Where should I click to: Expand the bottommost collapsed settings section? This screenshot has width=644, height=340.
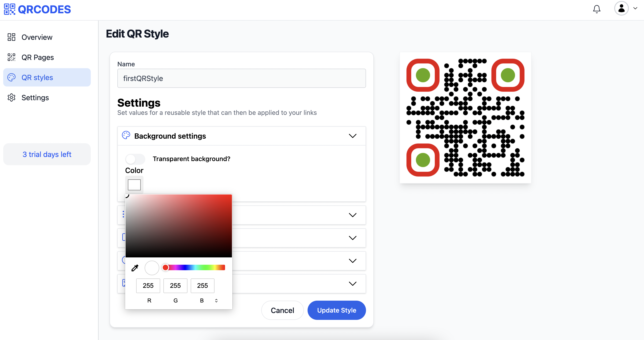tap(353, 283)
